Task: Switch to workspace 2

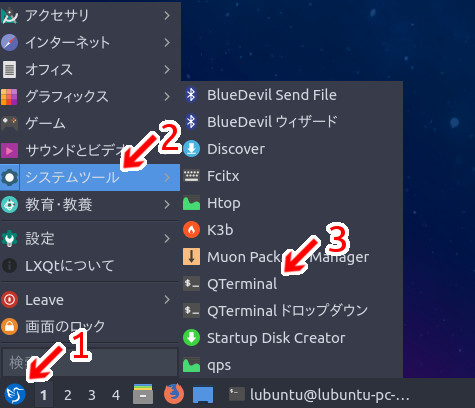Action: pyautogui.click(x=68, y=395)
